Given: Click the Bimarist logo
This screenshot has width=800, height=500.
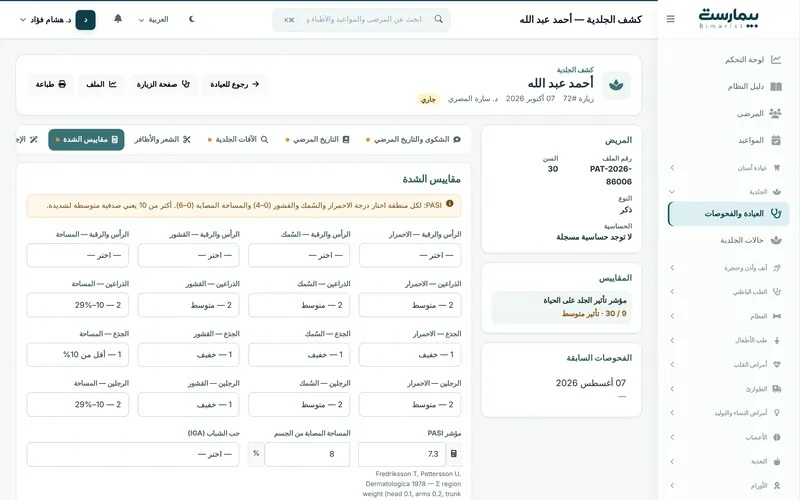Looking at the screenshot, I should [728, 19].
